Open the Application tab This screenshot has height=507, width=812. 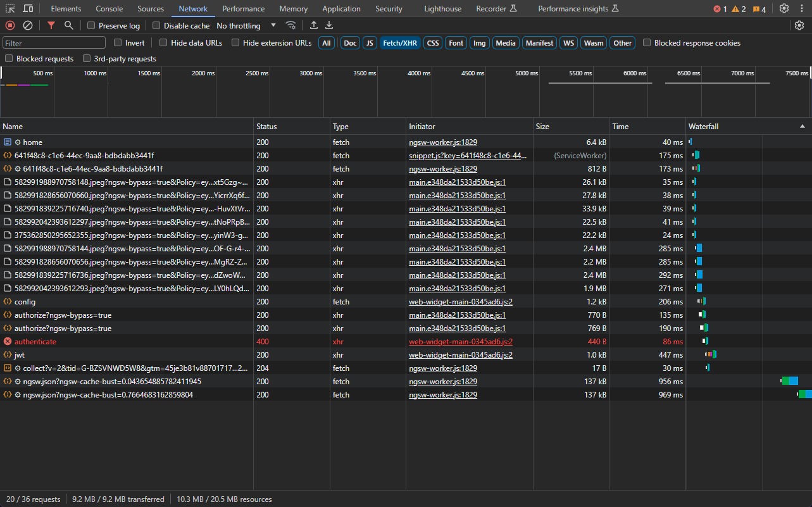[x=341, y=9]
